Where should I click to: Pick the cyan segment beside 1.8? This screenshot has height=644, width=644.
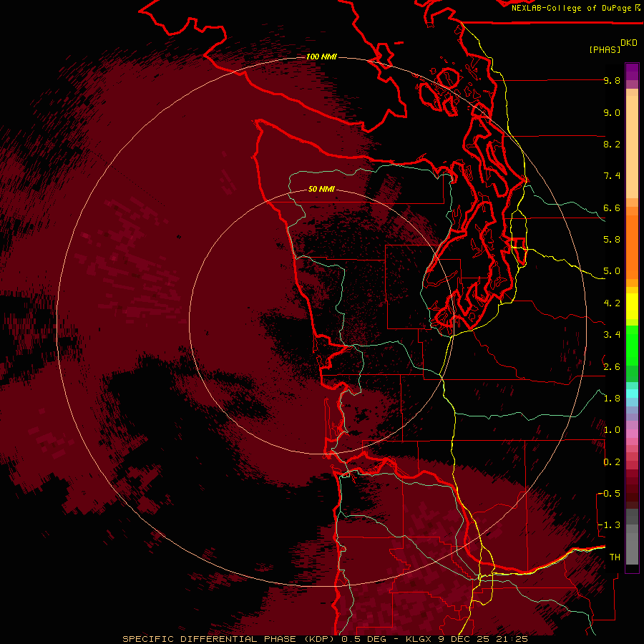tap(632, 394)
